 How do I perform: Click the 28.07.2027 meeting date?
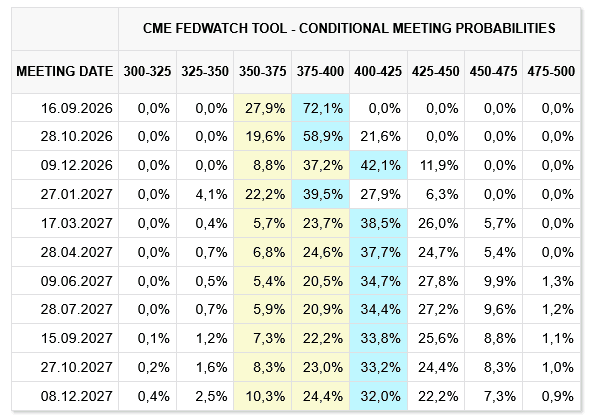coord(77,309)
